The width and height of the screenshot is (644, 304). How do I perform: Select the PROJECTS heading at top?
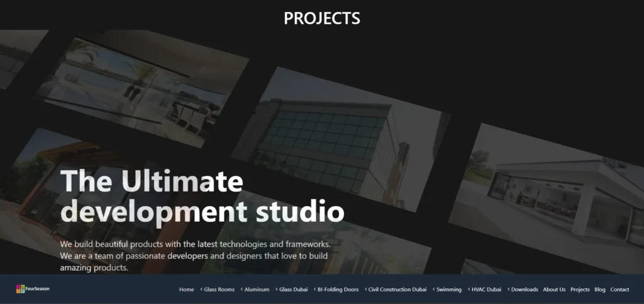[x=322, y=18]
